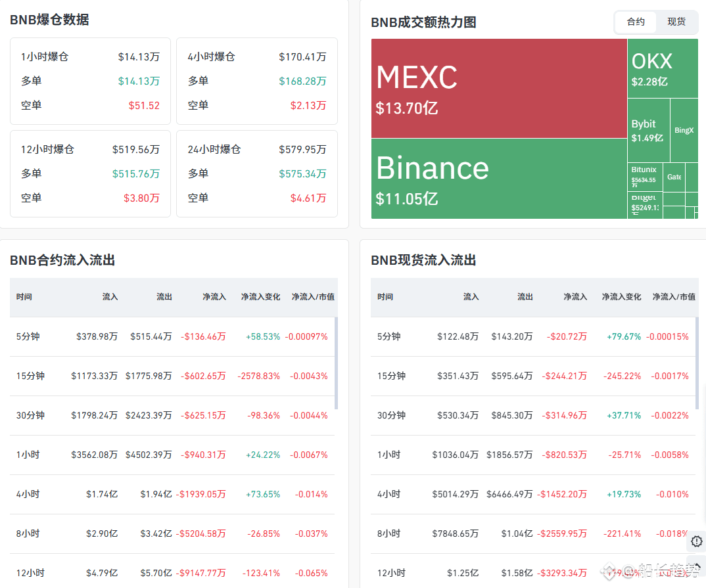
Task: Select the 15分钟 row in spot flow table
Action: click(x=533, y=376)
